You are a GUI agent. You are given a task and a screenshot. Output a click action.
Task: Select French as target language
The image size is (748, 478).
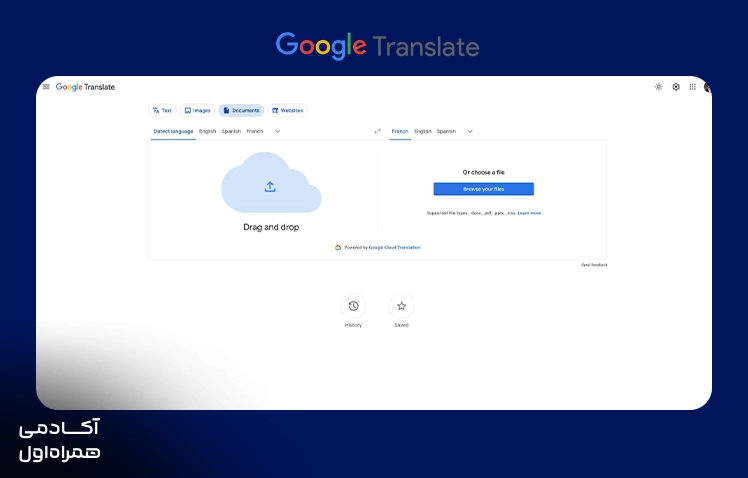tap(400, 131)
